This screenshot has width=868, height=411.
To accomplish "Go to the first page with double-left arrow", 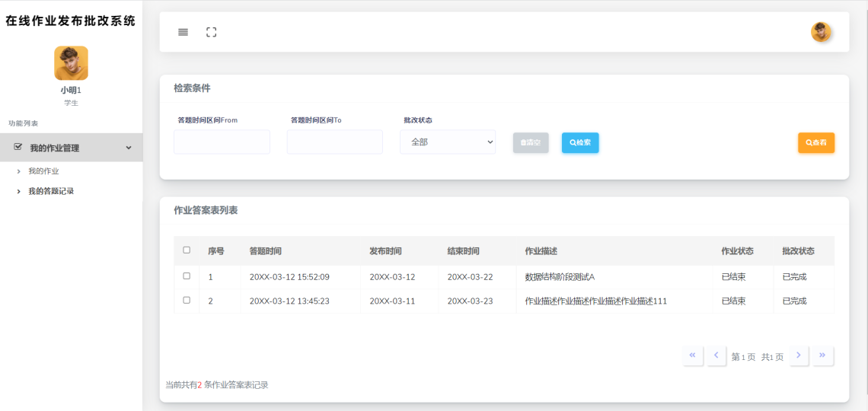I will tap(693, 355).
